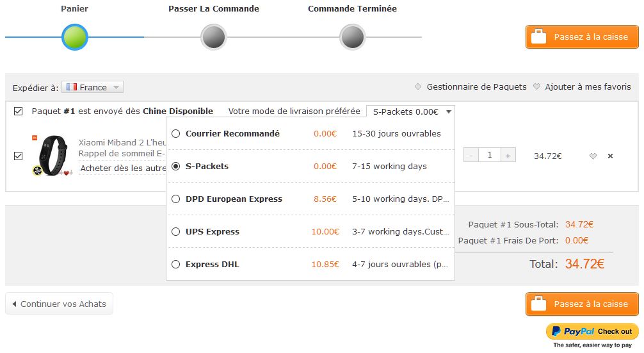Click Continuer vos Achats button
Viewport: 644px width, 353px height.
(59, 304)
